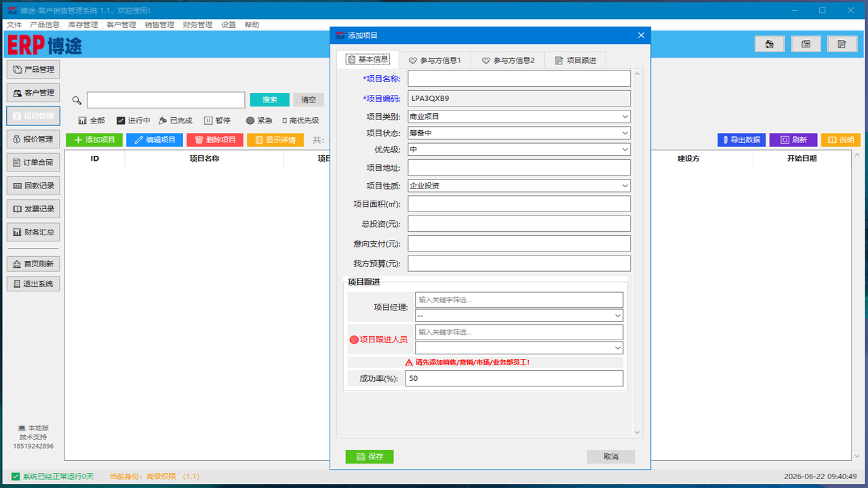This screenshot has height=488, width=868.
Task: Open 发票记录 in the sidebar
Action: (x=33, y=209)
